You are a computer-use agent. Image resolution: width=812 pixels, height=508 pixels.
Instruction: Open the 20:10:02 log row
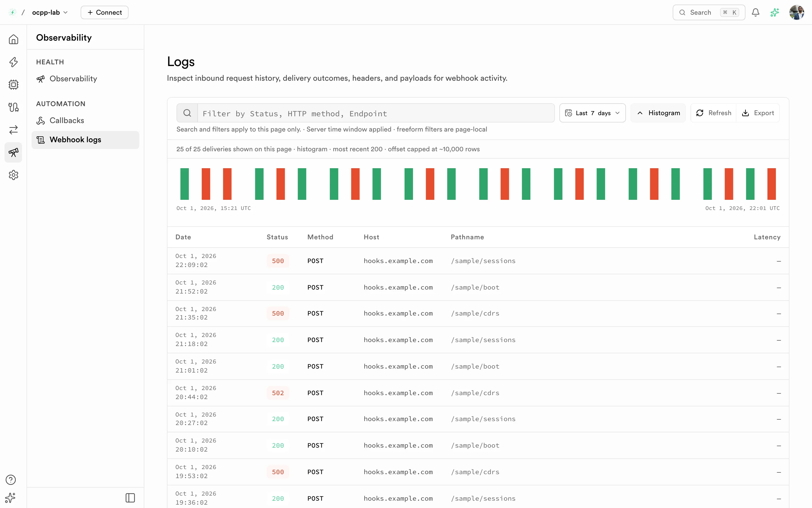click(x=478, y=445)
